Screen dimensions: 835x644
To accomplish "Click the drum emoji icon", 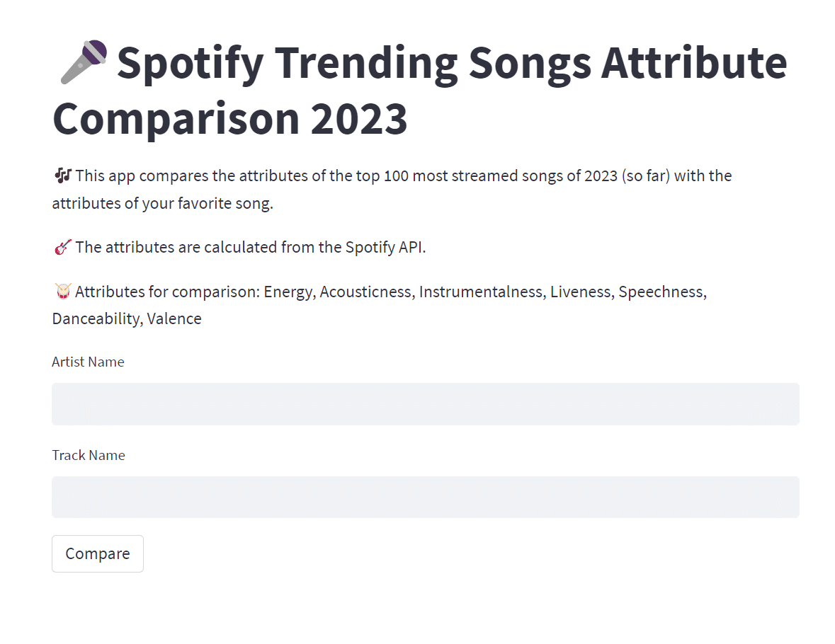I will coord(63,291).
